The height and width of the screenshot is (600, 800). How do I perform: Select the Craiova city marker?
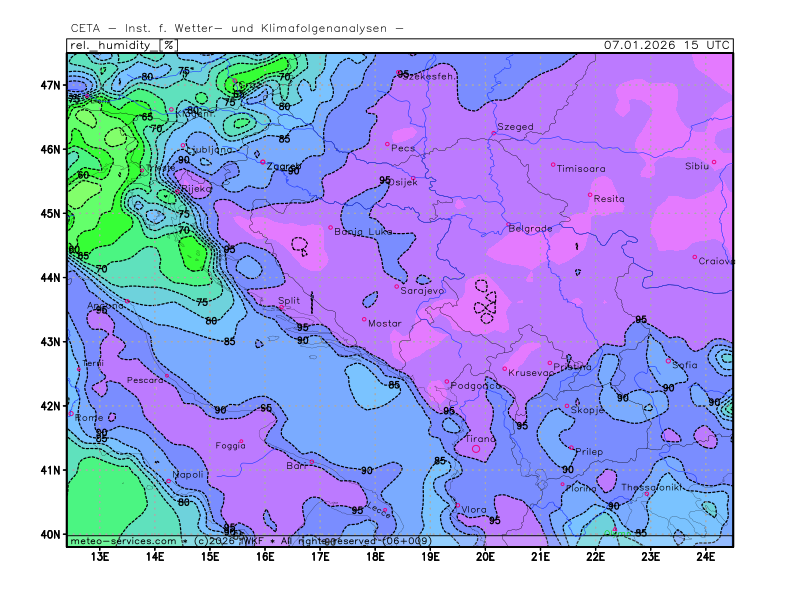695,257
